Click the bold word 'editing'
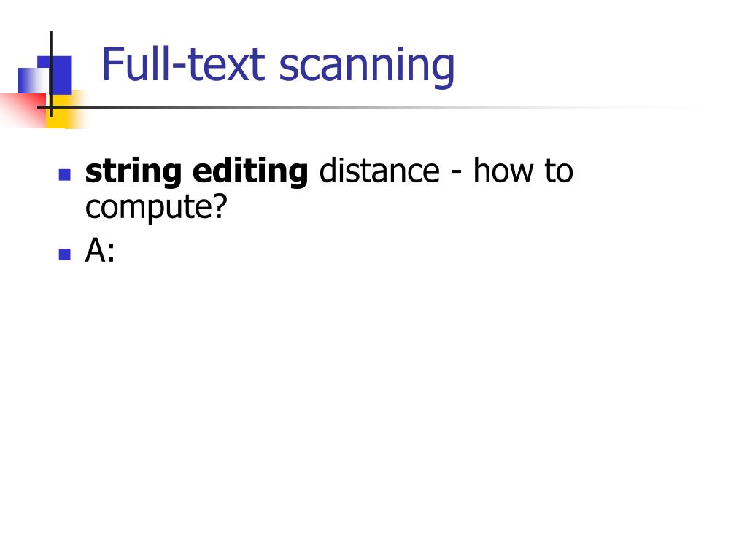747x560 pixels. pyautogui.click(x=251, y=172)
